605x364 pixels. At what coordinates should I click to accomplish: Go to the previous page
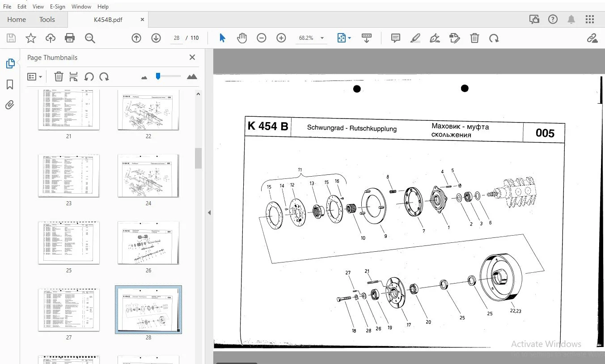(136, 38)
